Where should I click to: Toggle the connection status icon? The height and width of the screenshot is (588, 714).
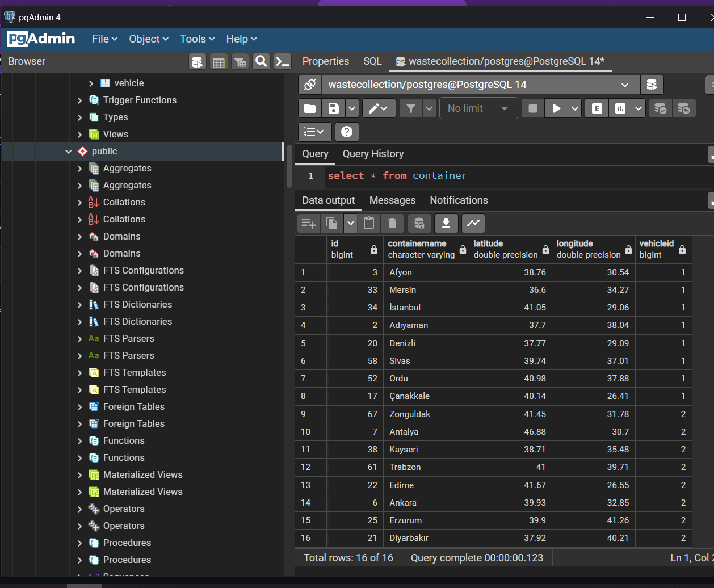310,85
